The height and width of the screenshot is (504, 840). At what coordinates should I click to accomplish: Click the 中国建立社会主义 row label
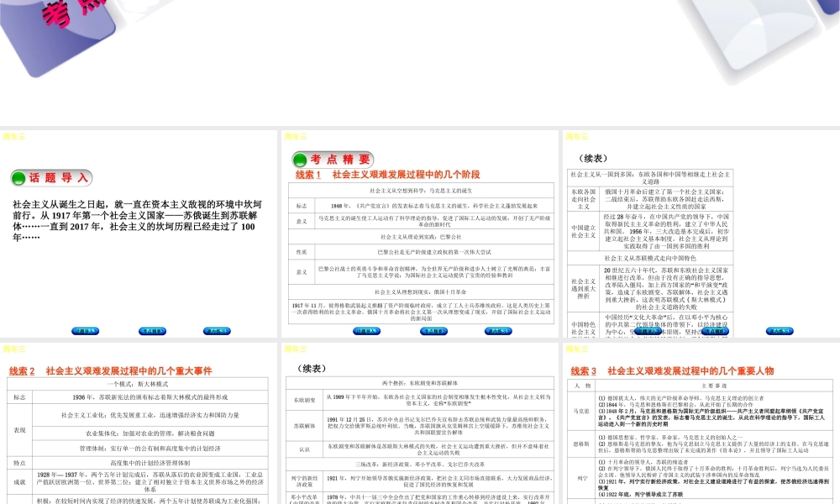584,231
